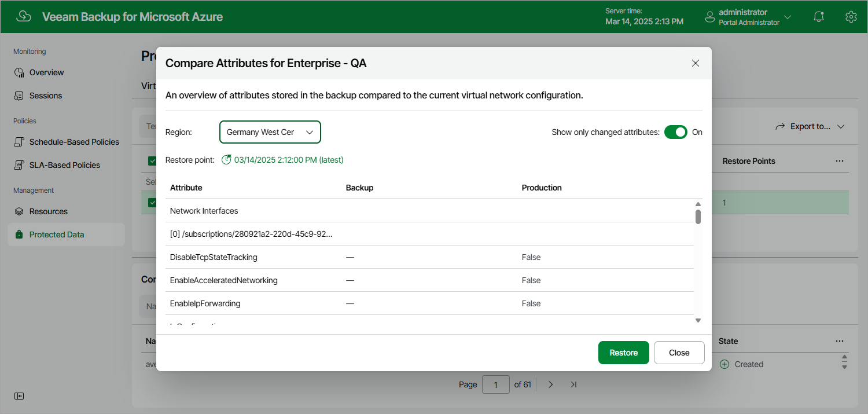This screenshot has height=414, width=868.
Task: Toggle the header row checkbox
Action: point(152,161)
